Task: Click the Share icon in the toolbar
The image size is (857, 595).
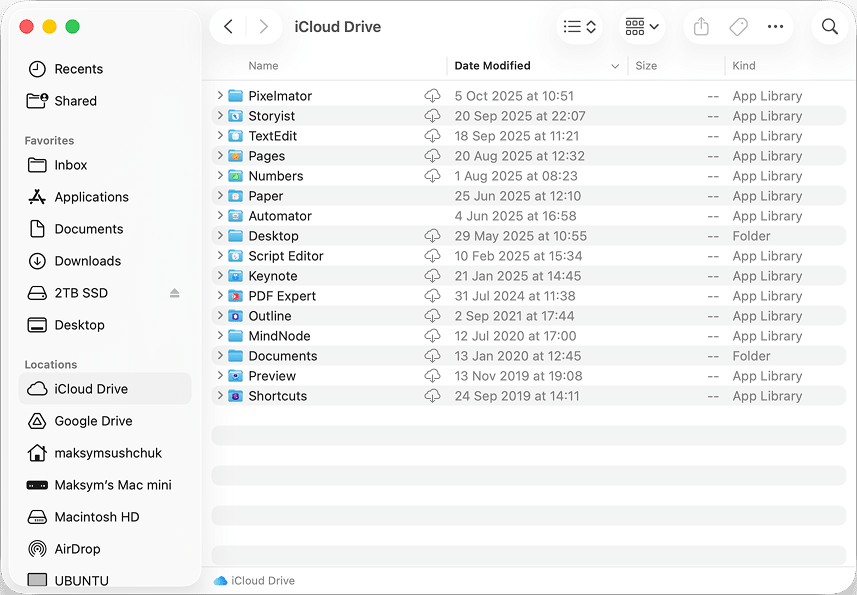Action: tap(700, 27)
